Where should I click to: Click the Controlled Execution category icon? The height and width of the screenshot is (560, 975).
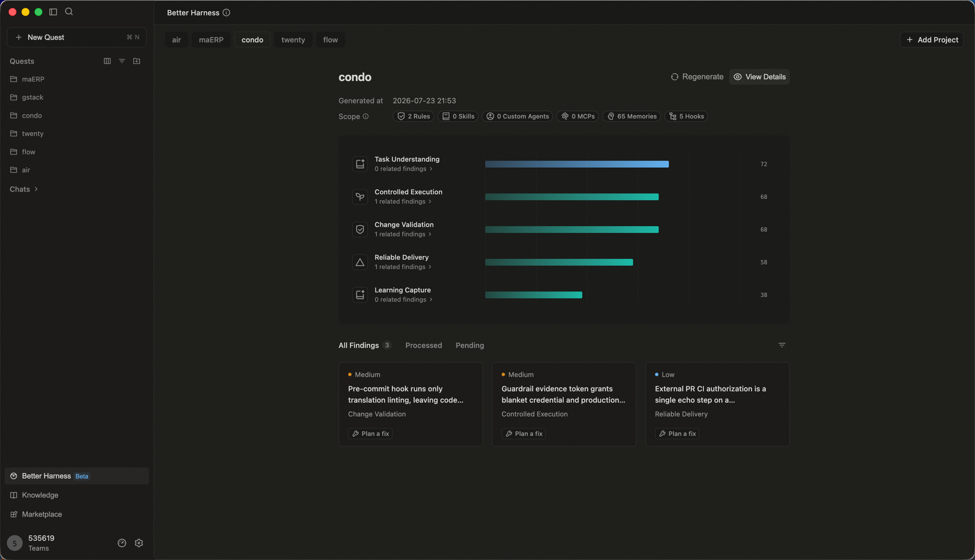360,197
